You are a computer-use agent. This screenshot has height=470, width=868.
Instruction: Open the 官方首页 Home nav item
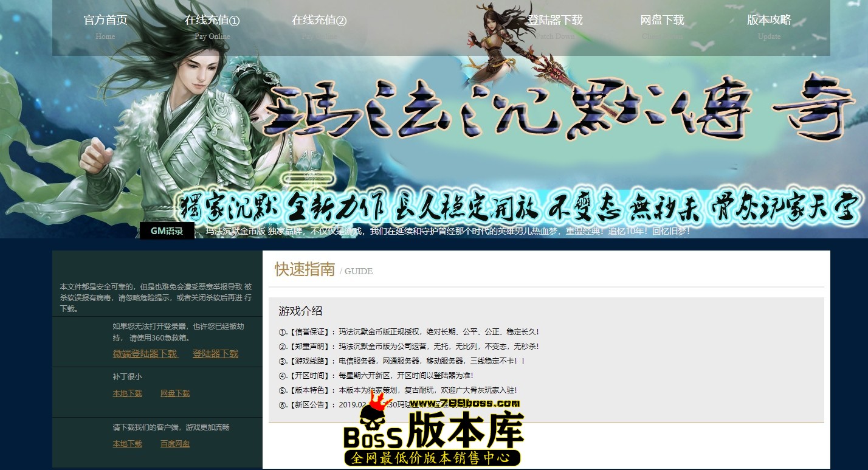click(x=105, y=26)
